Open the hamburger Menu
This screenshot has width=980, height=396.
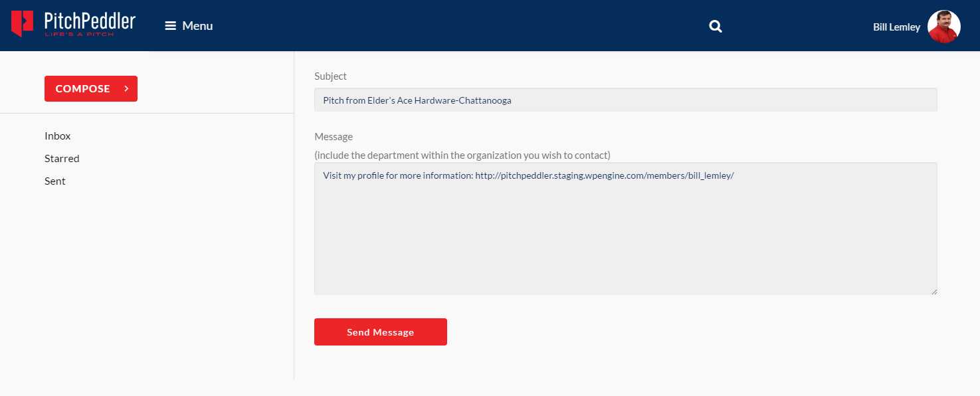[x=189, y=26]
